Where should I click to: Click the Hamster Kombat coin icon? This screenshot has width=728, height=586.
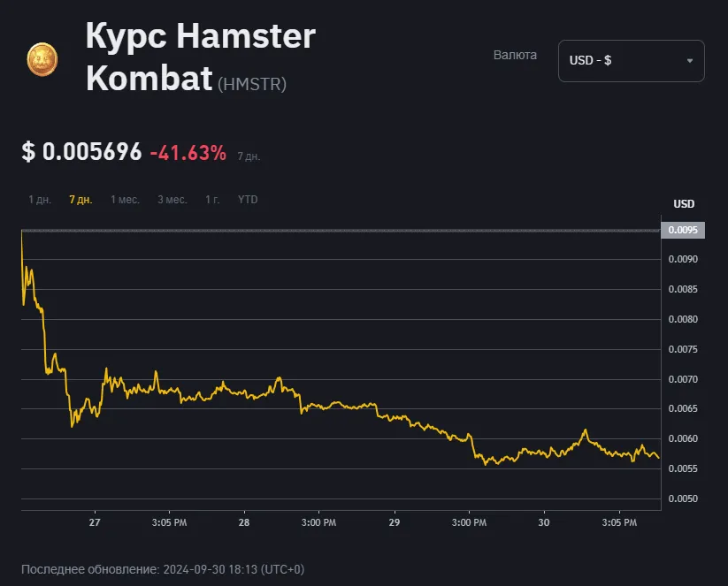coord(42,60)
